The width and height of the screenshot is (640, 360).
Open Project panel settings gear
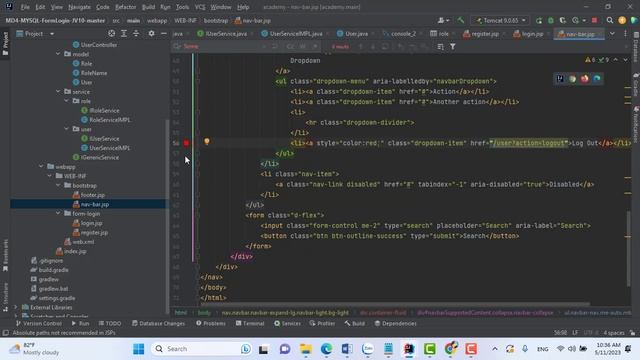click(151, 33)
